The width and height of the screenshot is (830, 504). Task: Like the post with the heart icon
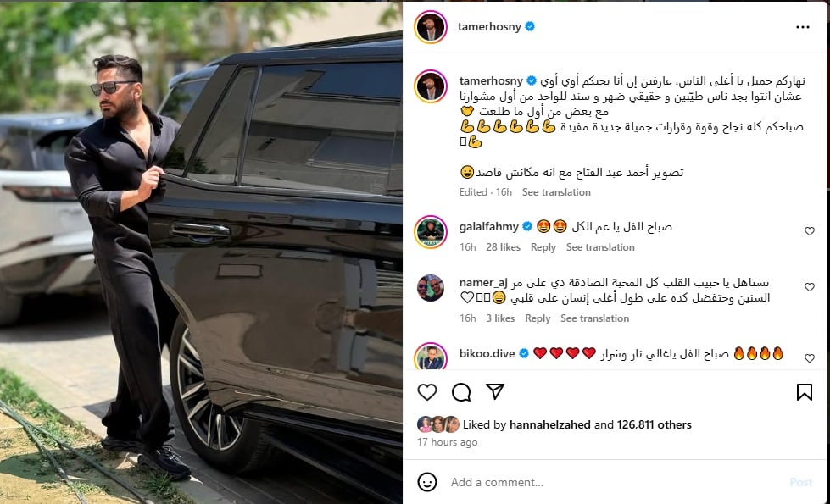point(427,392)
